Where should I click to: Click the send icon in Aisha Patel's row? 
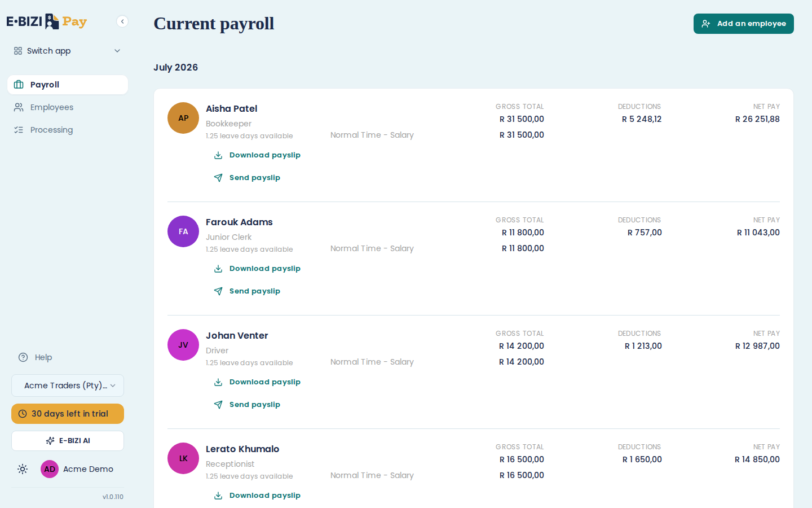tap(218, 178)
